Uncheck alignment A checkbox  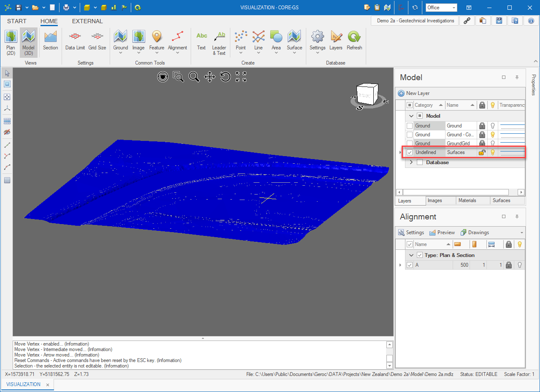[x=409, y=265]
